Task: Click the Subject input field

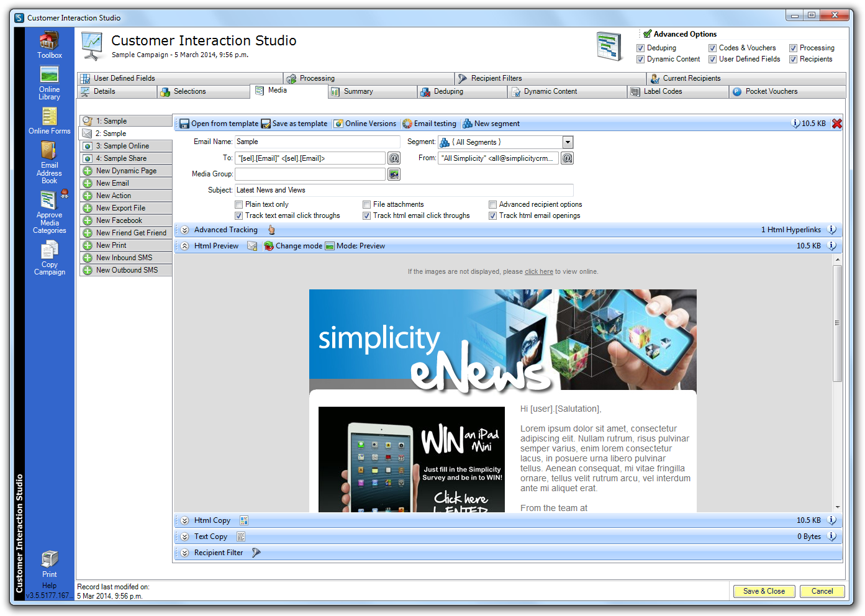Action: click(x=404, y=190)
